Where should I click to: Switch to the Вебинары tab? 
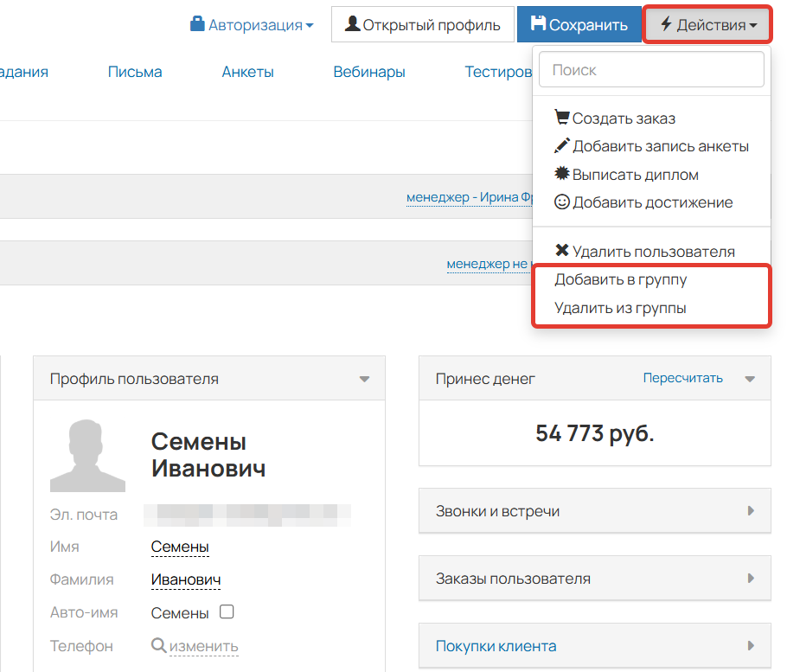tap(369, 72)
